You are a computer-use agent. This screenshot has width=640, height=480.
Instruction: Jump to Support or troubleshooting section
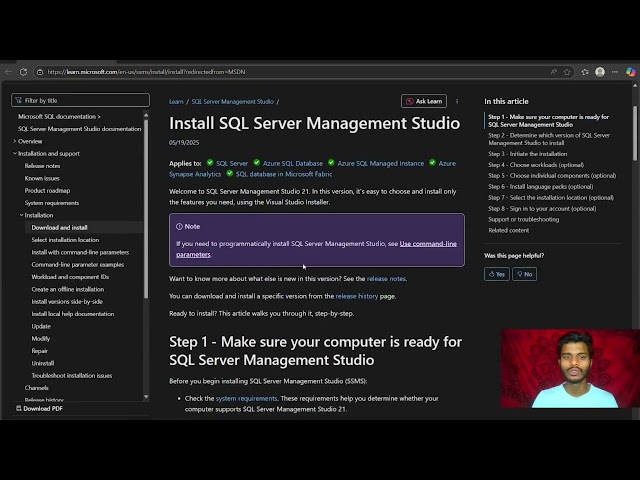click(x=524, y=220)
